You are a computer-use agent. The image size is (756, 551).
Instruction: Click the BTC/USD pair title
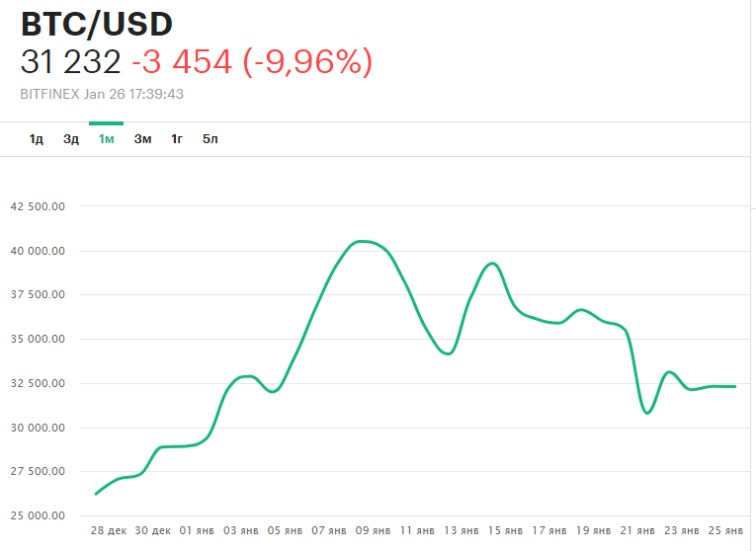click(97, 24)
